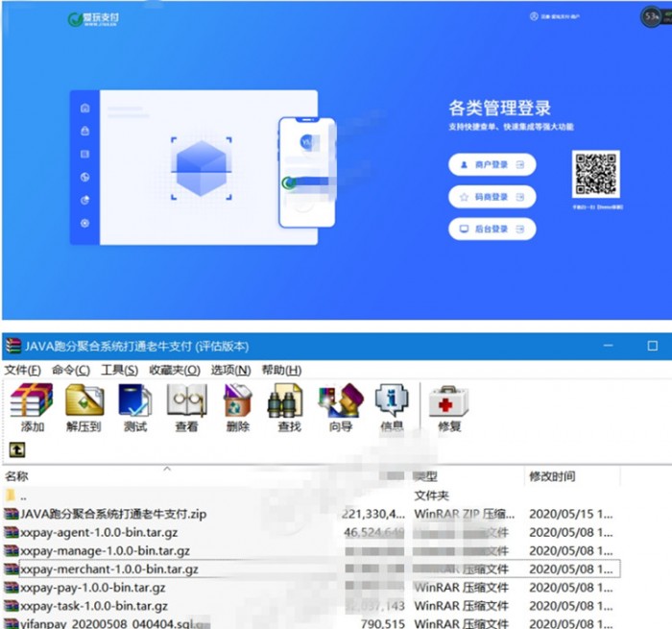Open the 收藏夹(O) menu
The image size is (672, 629).
click(174, 371)
